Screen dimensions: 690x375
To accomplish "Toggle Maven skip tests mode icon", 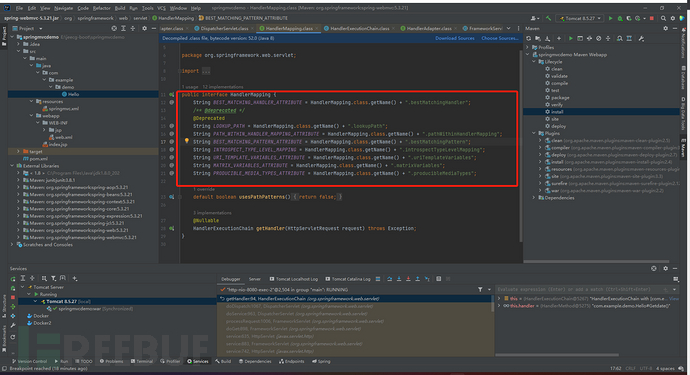I will 598,39.
